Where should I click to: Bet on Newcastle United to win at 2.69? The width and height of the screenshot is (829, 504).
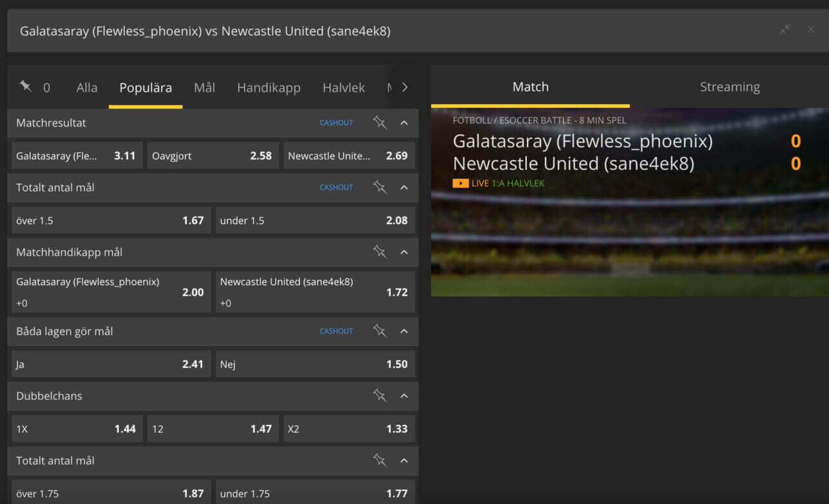point(349,155)
